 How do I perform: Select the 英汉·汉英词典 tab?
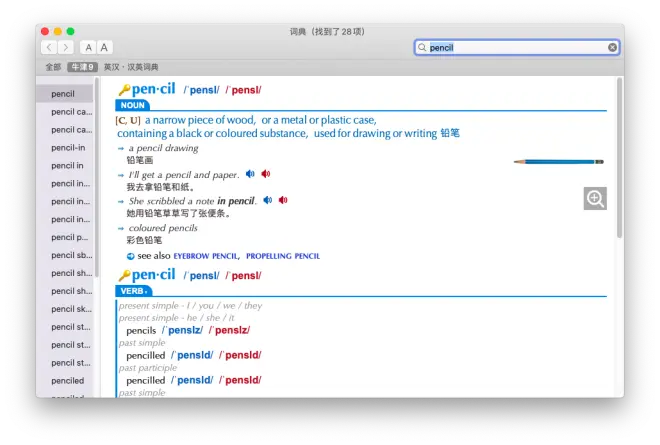pyautogui.click(x=131, y=67)
